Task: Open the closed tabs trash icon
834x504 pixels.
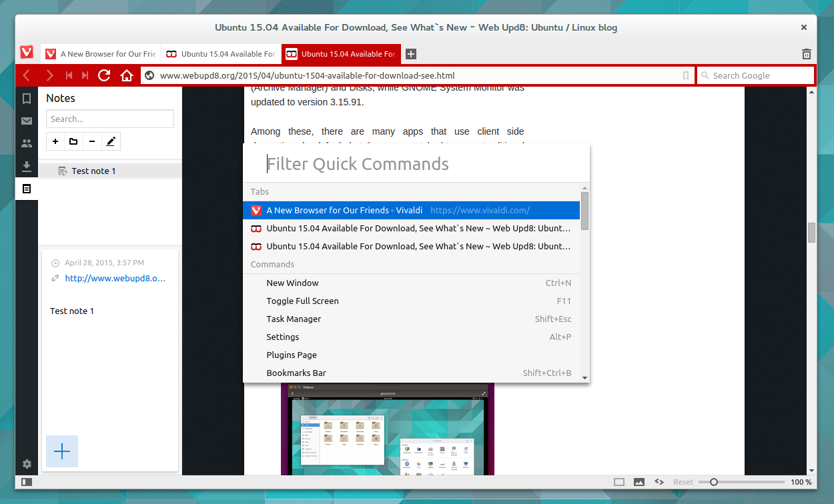Action: 807,54
